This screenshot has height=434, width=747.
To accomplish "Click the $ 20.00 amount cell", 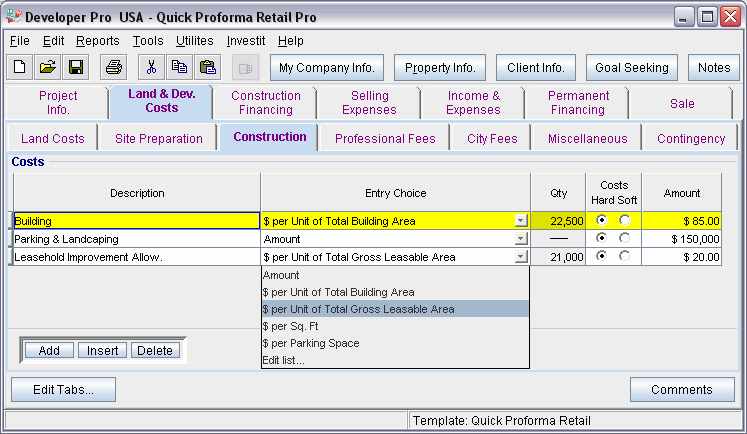I will (681, 257).
